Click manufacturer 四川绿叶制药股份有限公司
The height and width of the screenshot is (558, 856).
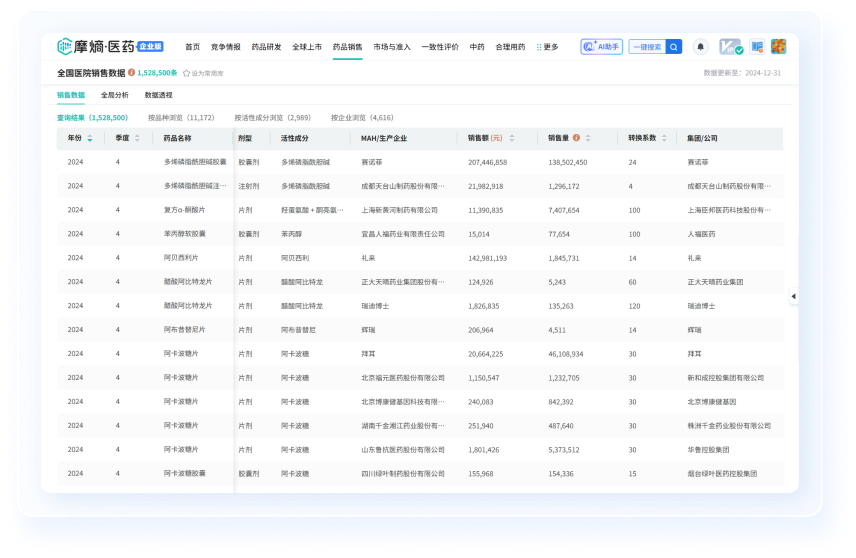pyautogui.click(x=403, y=474)
